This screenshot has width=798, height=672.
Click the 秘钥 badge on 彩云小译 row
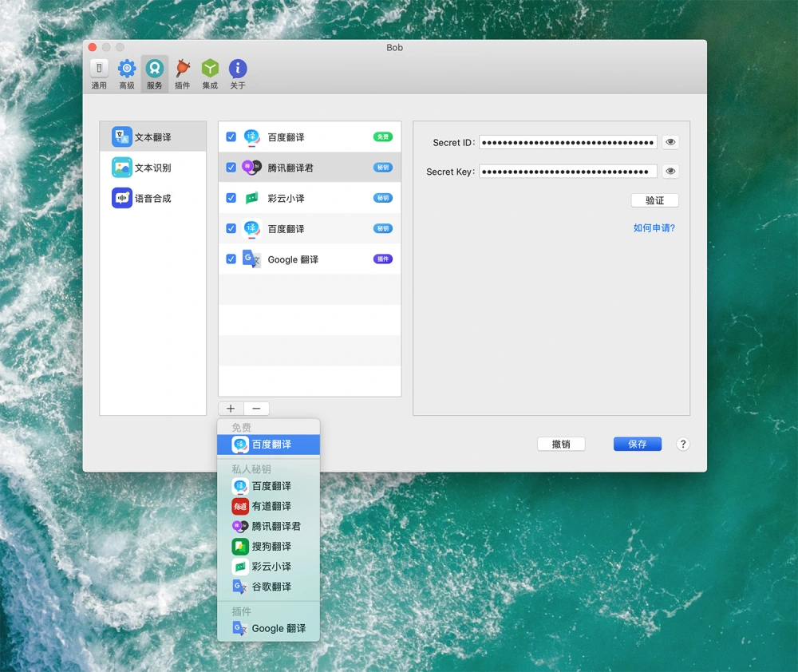tap(383, 197)
